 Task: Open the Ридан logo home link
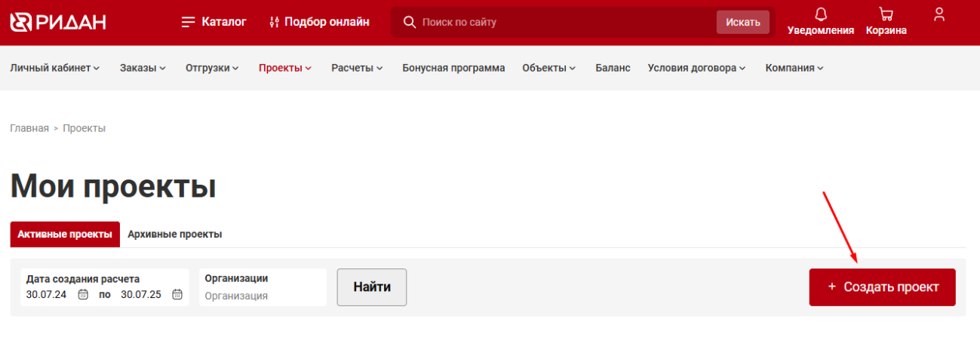coord(58,22)
